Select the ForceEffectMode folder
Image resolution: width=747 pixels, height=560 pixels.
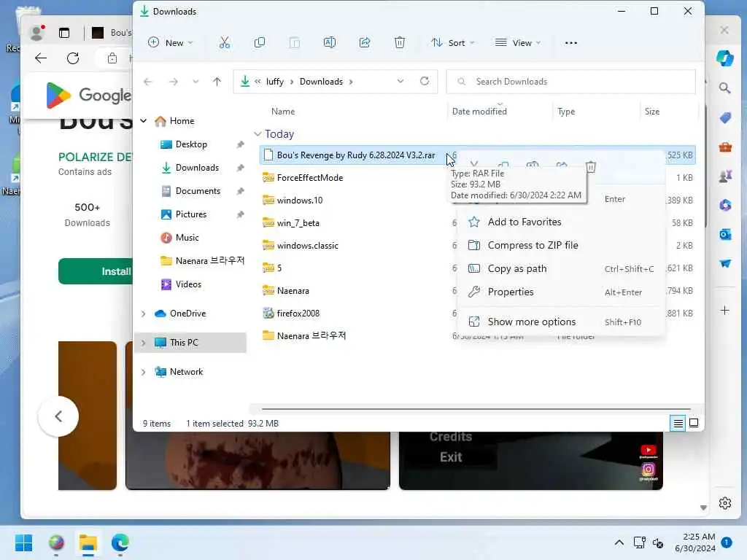click(309, 178)
